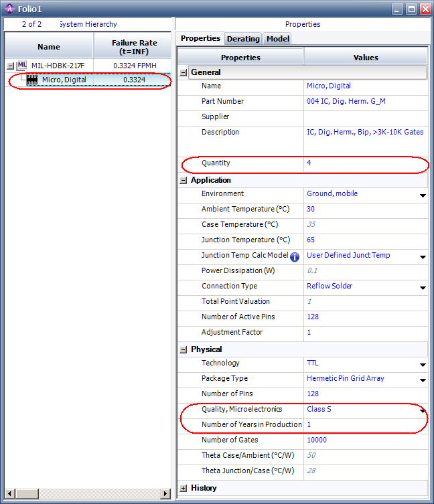Open the Environment dropdown
This screenshot has height=504, width=434.
423,195
